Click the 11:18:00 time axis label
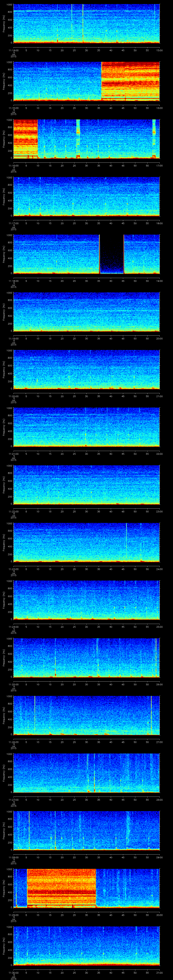Image resolution: width=173 pixels, height=980 pixels. (x=13, y=281)
